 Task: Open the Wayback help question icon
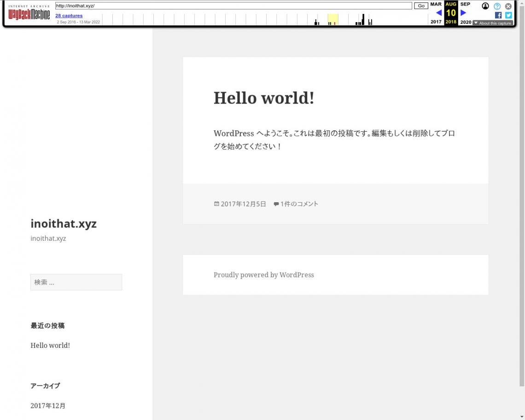497,6
